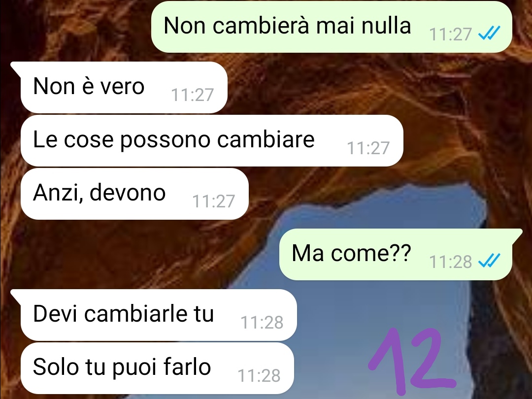Image resolution: width=532 pixels, height=399 pixels.
Task: Tap the 'Non cambierà mai nulla' message bubble
Action: click(332, 27)
